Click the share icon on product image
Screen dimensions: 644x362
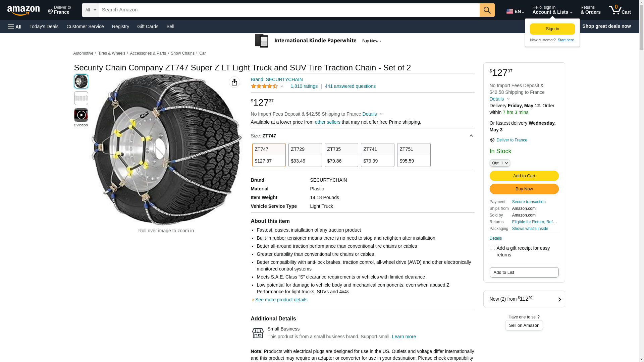click(234, 82)
